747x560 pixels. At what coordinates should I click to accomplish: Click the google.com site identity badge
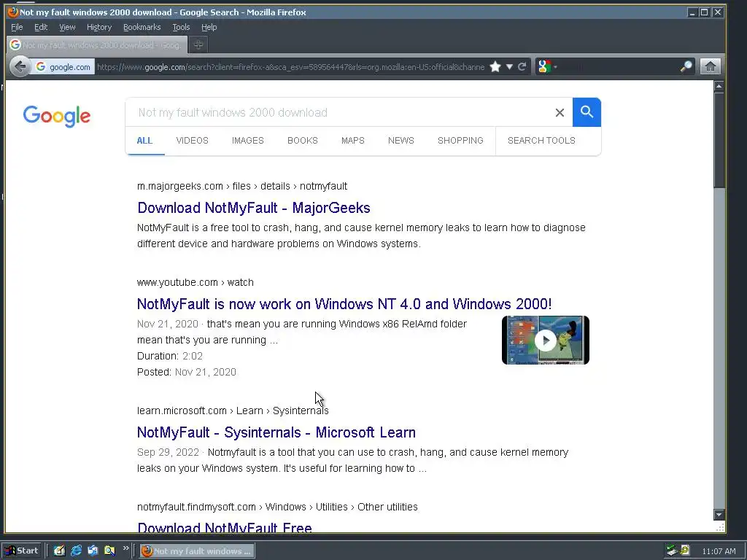63,67
